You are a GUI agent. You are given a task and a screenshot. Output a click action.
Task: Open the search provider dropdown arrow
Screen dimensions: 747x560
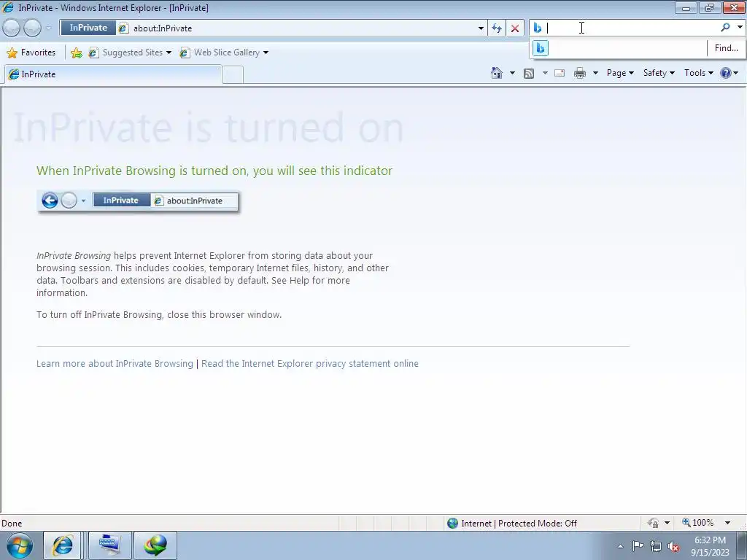point(740,28)
